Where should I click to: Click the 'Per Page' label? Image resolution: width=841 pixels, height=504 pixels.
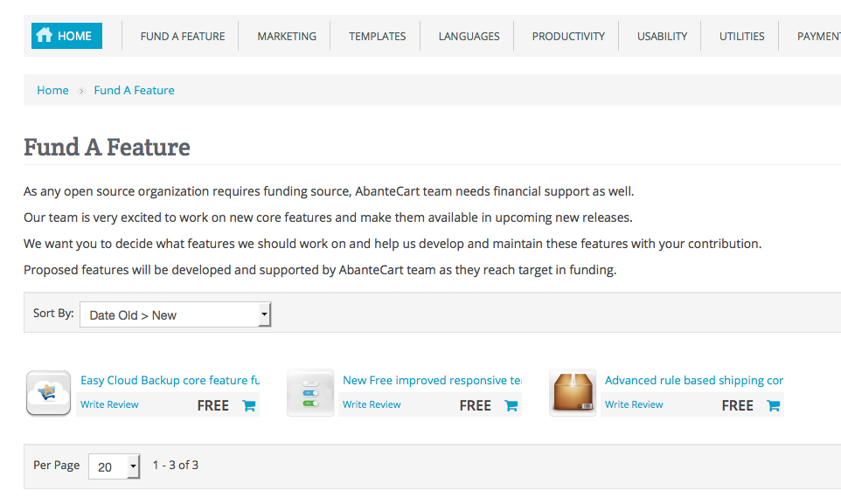pyautogui.click(x=56, y=465)
